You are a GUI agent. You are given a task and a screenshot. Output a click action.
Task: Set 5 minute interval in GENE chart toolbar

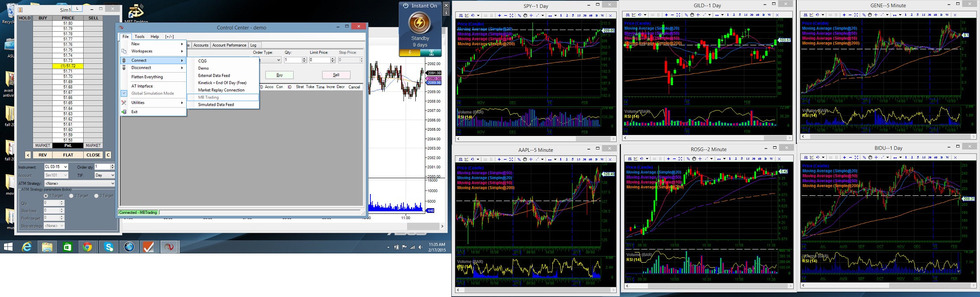(917, 15)
